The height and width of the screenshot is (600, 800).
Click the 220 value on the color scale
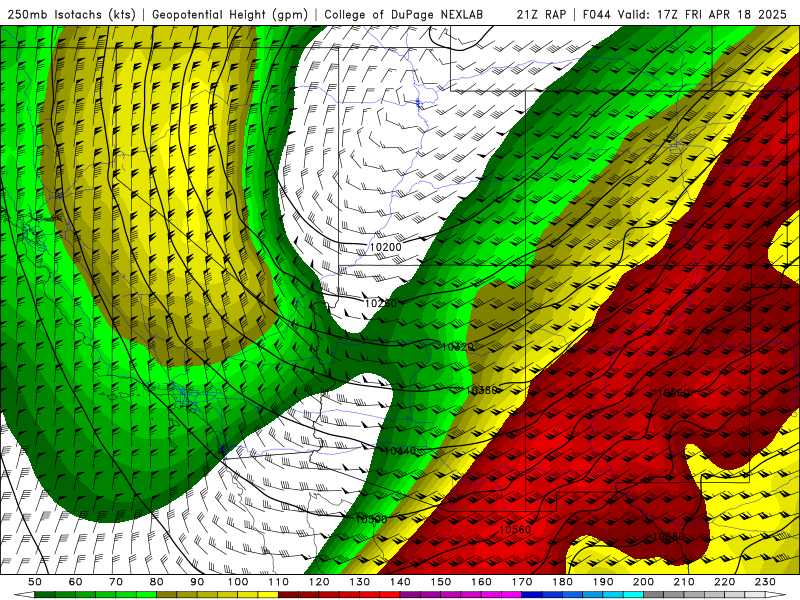tap(724, 582)
